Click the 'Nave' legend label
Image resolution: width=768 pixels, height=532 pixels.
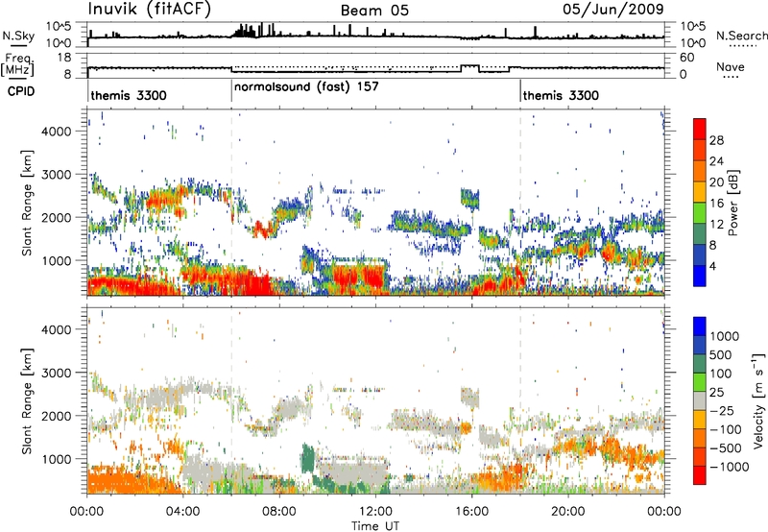731,66
